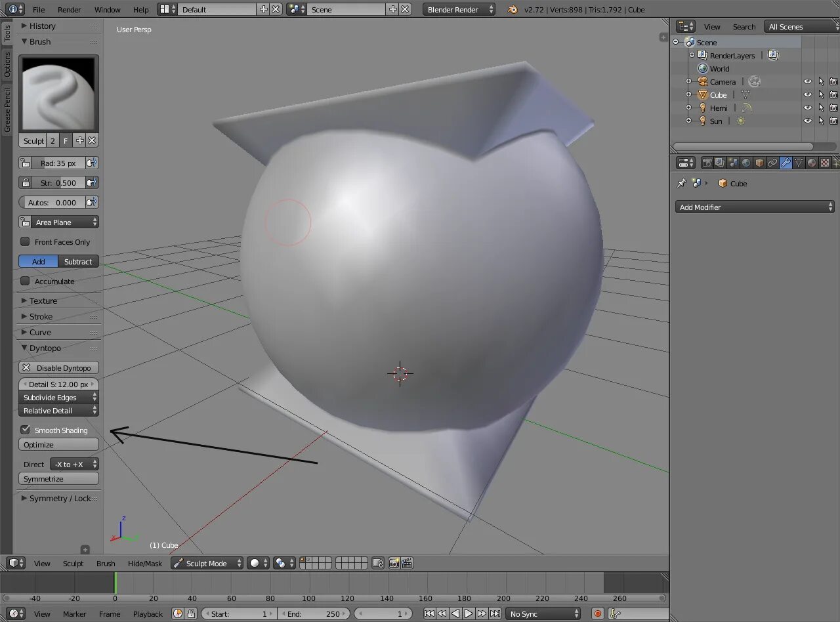Switch to the Grease Pencil tool shelf tab
This screenshot has width=840, height=622.
pyautogui.click(x=7, y=110)
